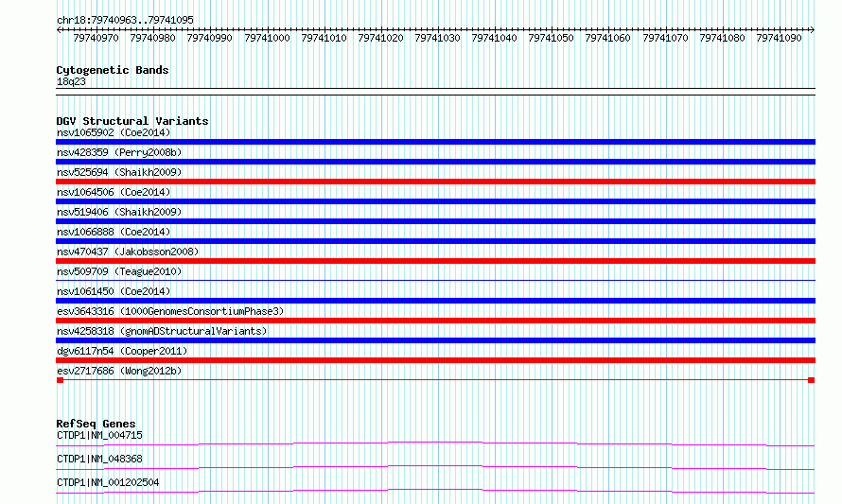Open variant nsv525694 (Shaikh2009) label

(x=119, y=172)
